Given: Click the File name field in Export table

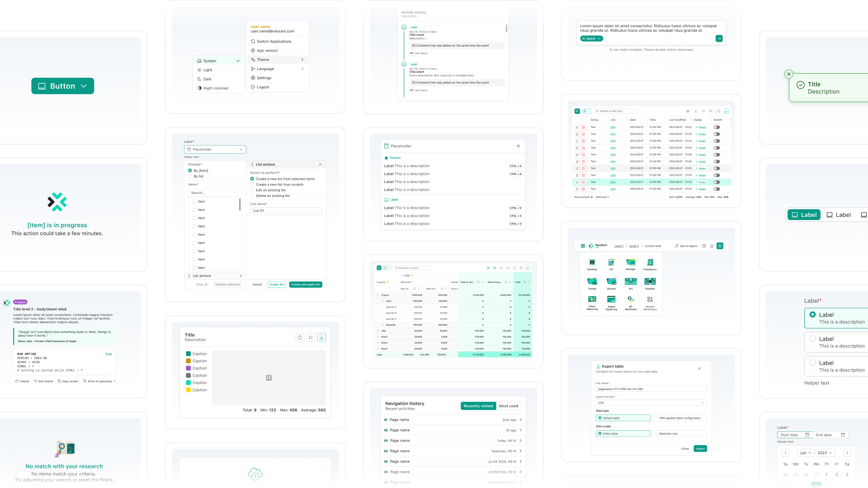Looking at the screenshot, I should [x=651, y=389].
